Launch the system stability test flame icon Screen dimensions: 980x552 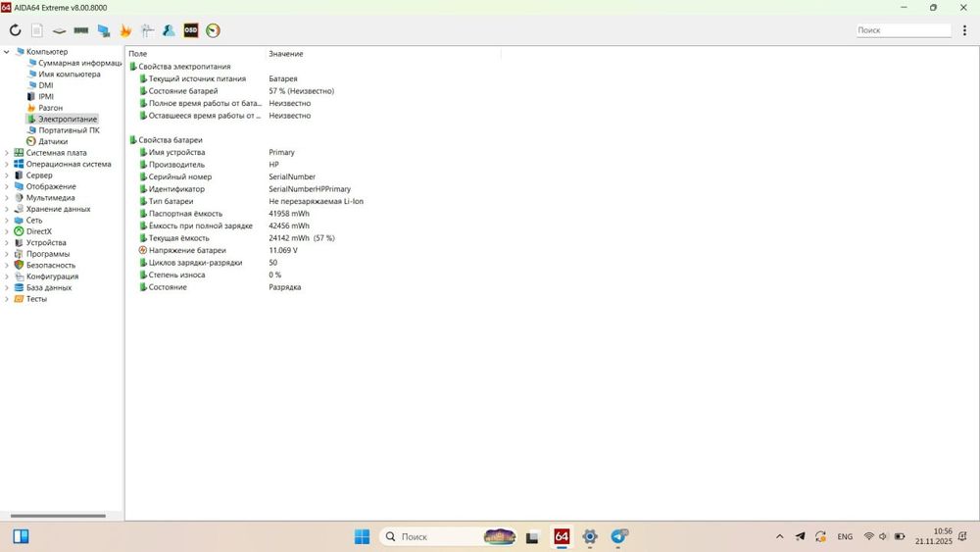(125, 30)
